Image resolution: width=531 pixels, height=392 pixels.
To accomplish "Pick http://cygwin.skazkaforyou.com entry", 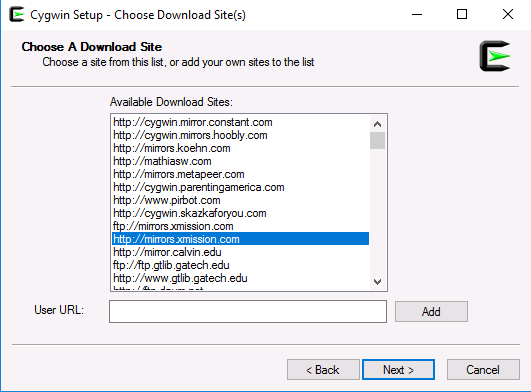I will tap(240, 213).
